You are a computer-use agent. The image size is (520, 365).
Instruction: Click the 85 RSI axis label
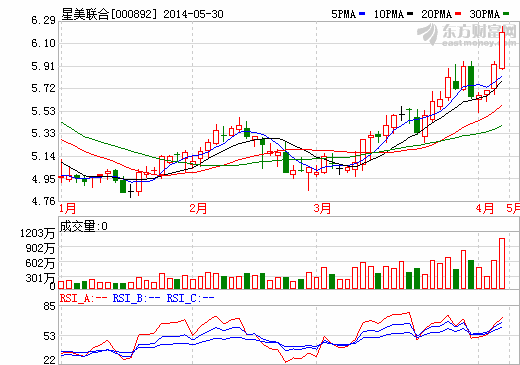[49, 306]
